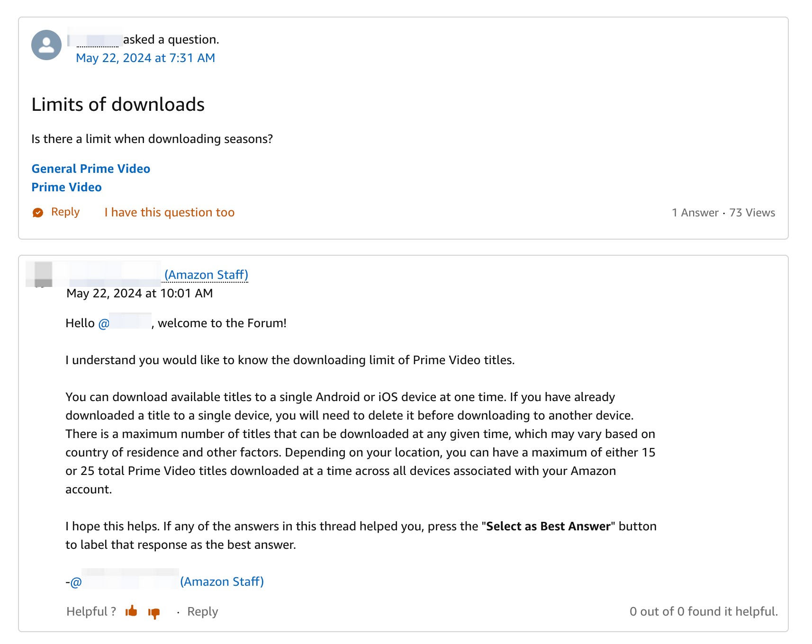Mark the staff answer as helpful with thumbs up
Image resolution: width=812 pixels, height=644 pixels.
tap(131, 611)
